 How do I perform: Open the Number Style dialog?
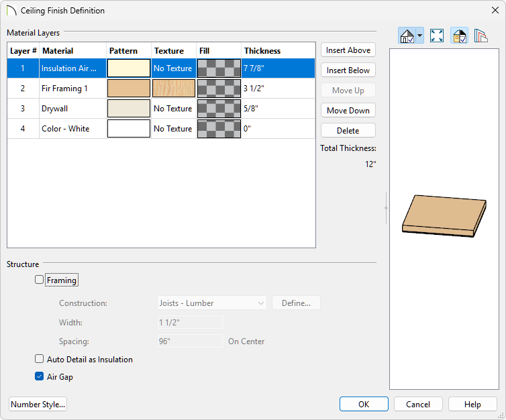[38, 405]
